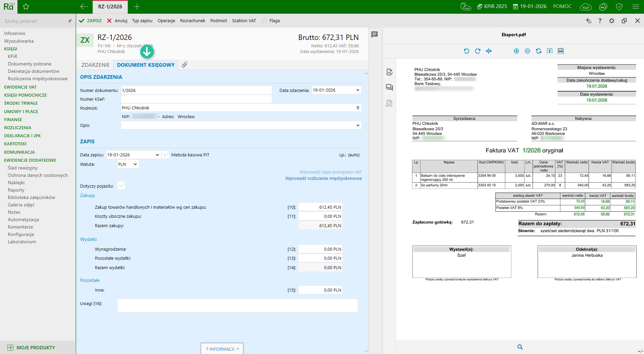Switch to the Zdarzenie tab
Viewport: 644px width, 354px height.
click(95, 65)
